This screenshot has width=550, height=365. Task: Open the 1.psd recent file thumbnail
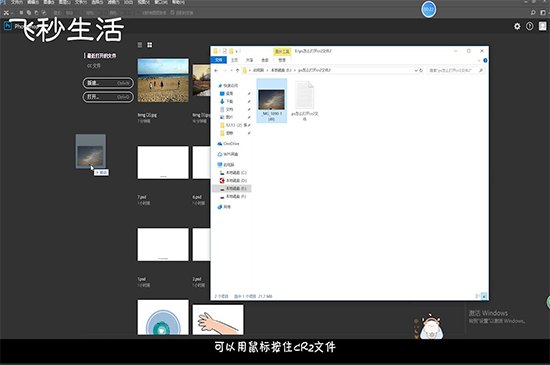tap(163, 245)
